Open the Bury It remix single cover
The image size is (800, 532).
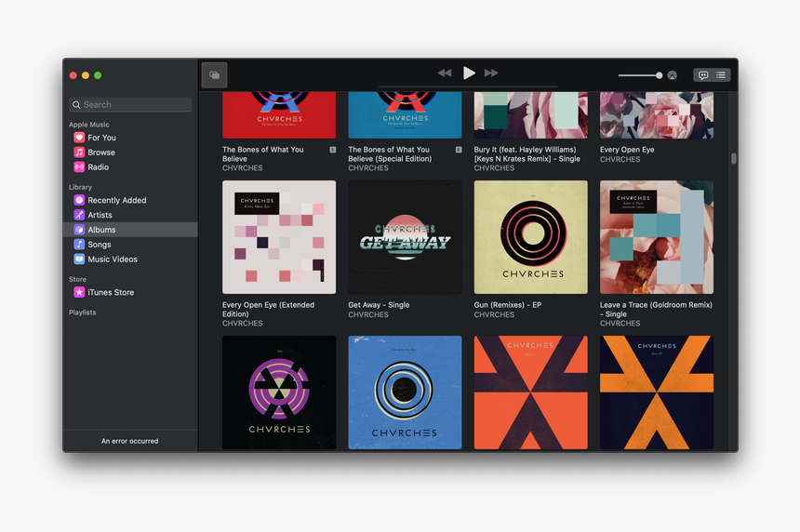click(x=530, y=115)
